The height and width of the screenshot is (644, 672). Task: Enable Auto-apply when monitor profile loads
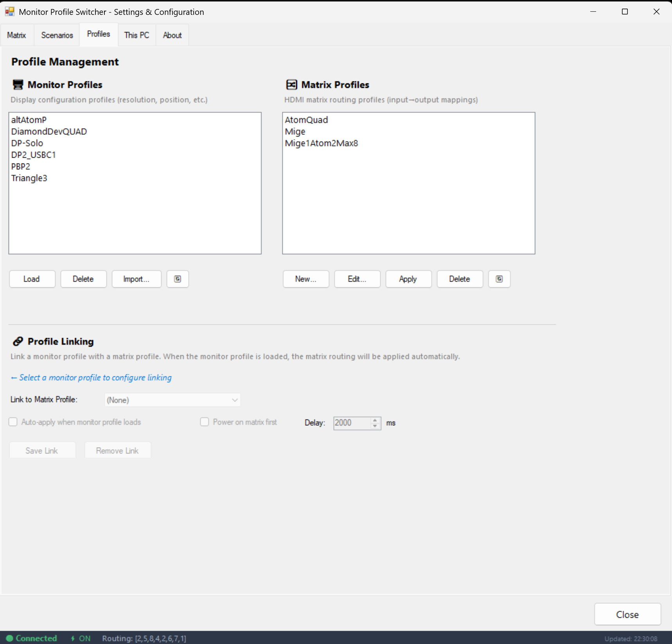coord(13,422)
